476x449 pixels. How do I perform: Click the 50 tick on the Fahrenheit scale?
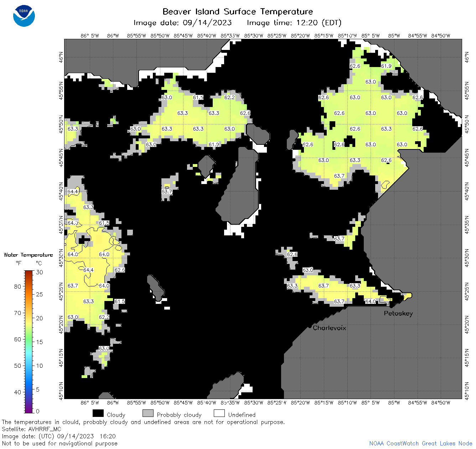[17, 366]
